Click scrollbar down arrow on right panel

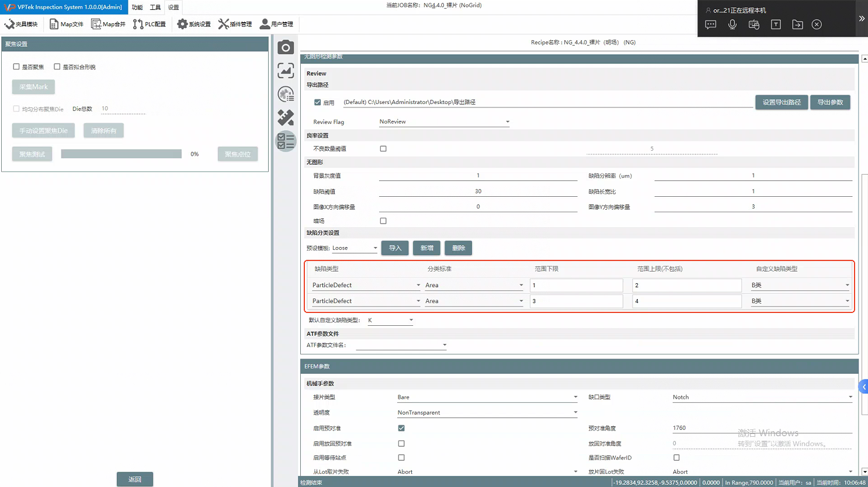point(864,471)
